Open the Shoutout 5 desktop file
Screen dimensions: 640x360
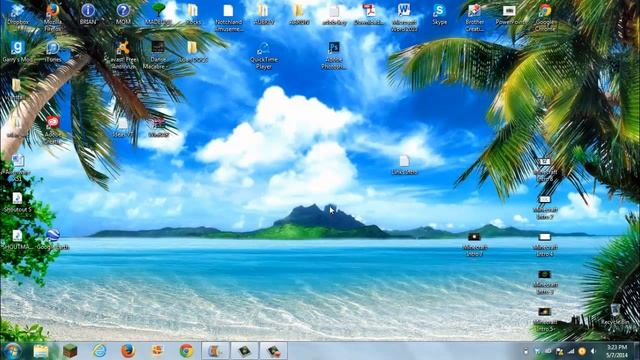(17, 202)
